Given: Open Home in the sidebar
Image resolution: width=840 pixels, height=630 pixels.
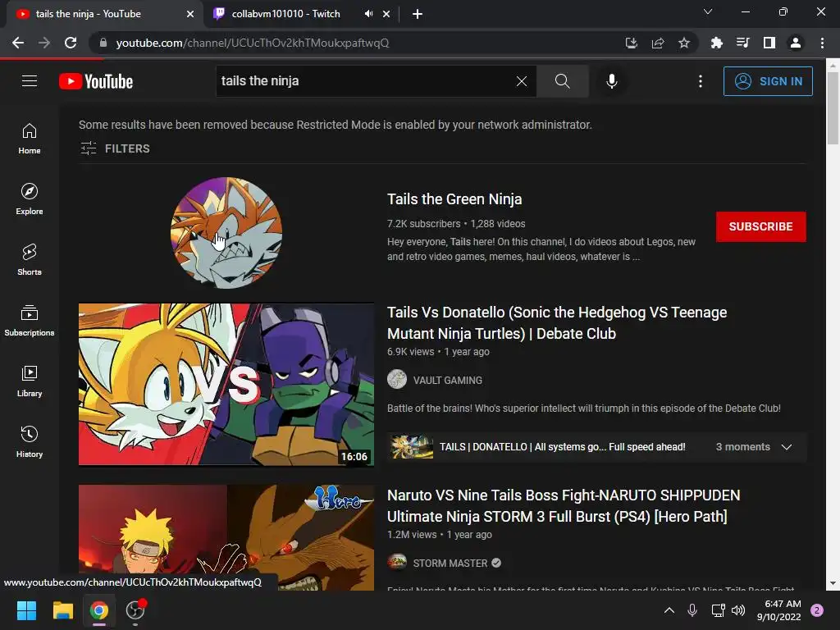Looking at the screenshot, I should (x=30, y=139).
